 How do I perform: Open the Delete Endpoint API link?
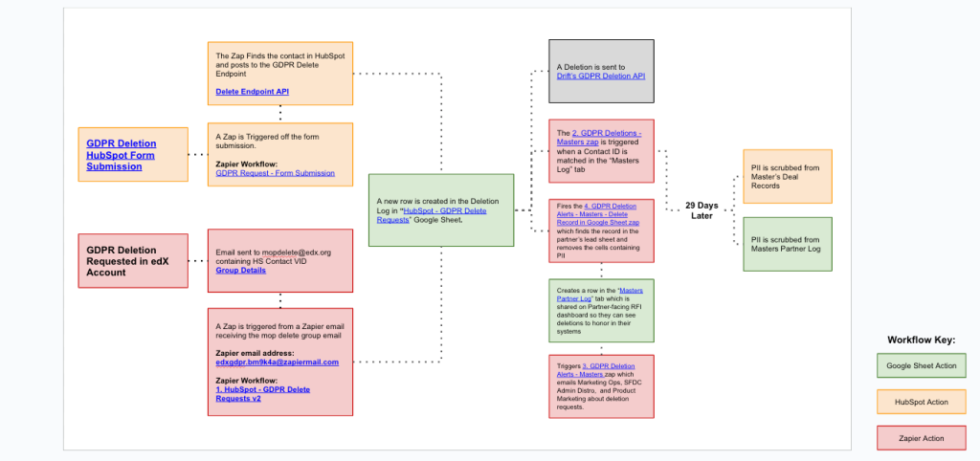pyautogui.click(x=252, y=92)
